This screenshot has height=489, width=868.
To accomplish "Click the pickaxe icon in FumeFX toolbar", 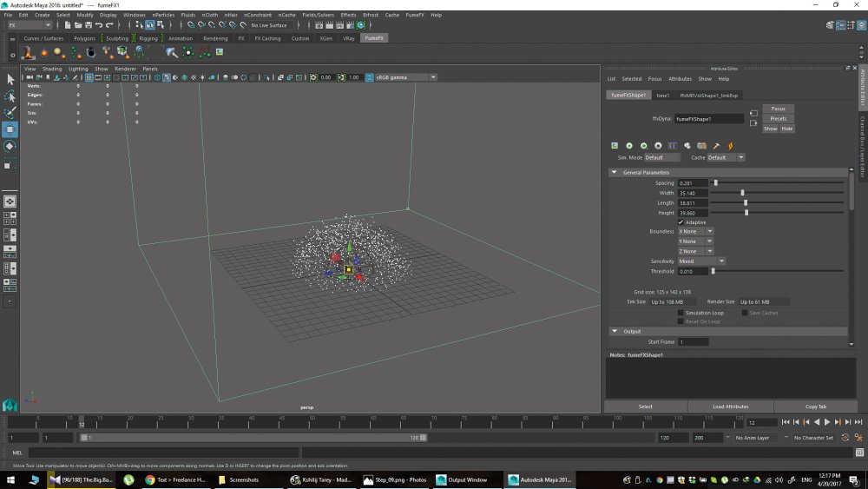I will tap(716, 146).
